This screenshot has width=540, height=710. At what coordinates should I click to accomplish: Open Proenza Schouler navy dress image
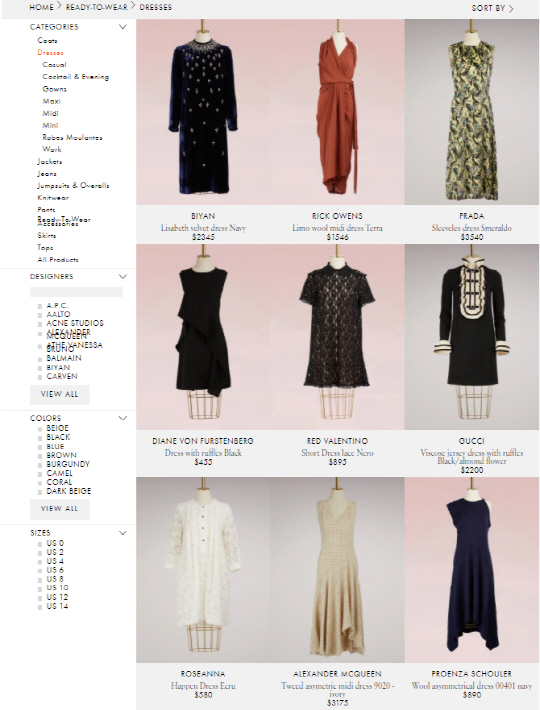[472, 570]
